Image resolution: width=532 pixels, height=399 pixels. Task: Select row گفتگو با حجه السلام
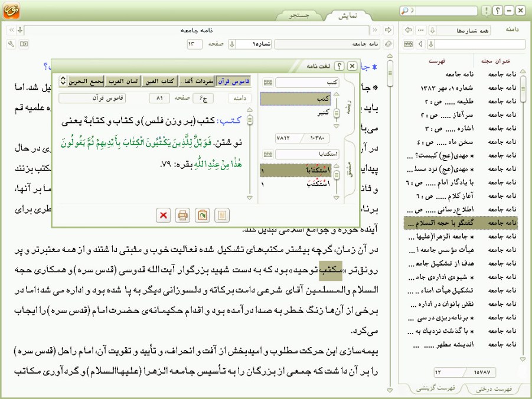461,223
